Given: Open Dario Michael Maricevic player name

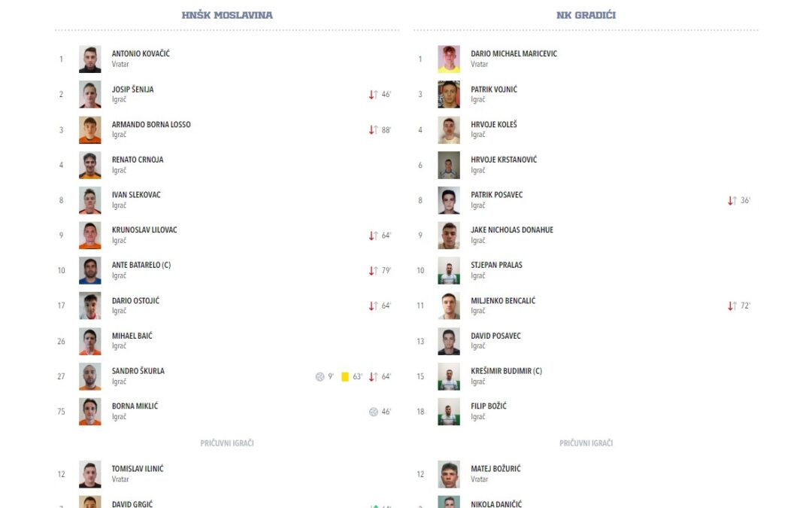Looking at the screenshot, I should [514, 54].
